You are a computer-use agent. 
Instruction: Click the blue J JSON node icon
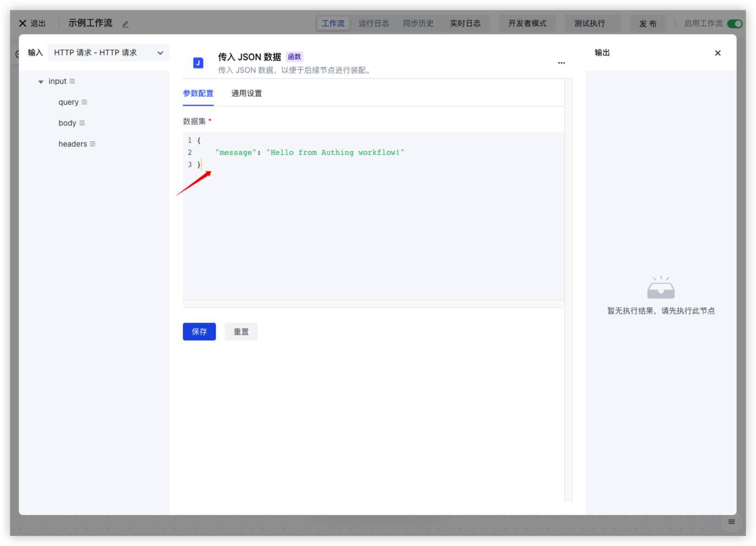[198, 63]
